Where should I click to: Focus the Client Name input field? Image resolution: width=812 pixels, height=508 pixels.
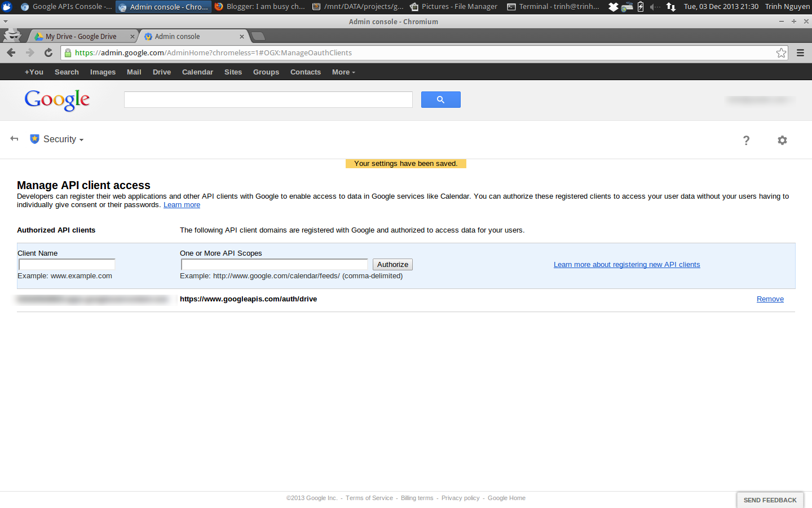(67, 264)
